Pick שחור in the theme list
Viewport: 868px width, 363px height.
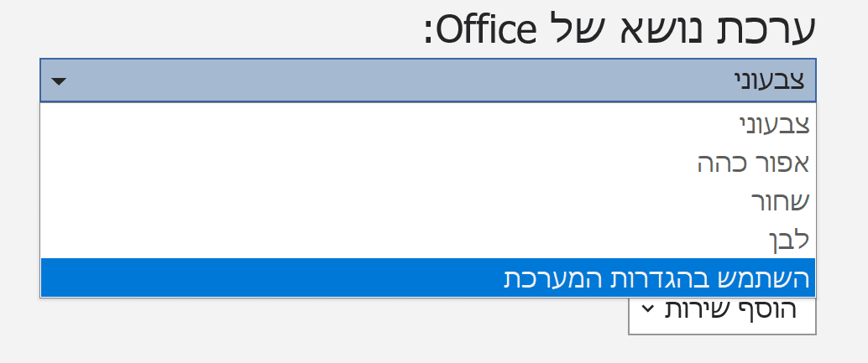click(x=780, y=201)
